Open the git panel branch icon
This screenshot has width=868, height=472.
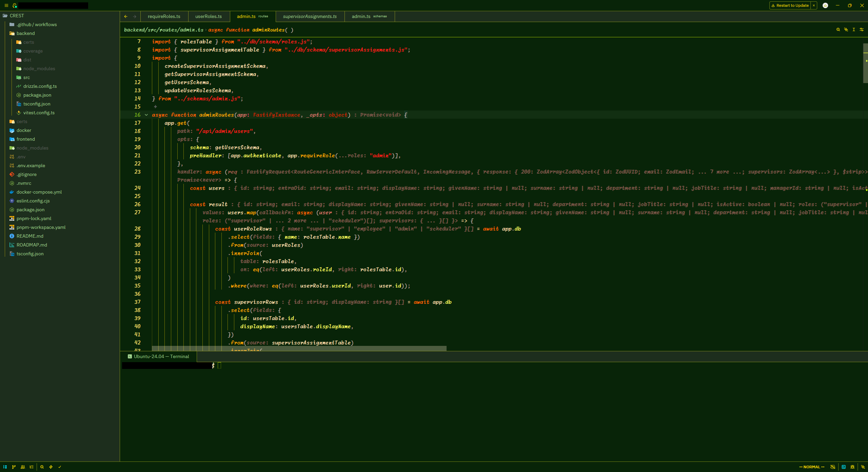[14, 467]
